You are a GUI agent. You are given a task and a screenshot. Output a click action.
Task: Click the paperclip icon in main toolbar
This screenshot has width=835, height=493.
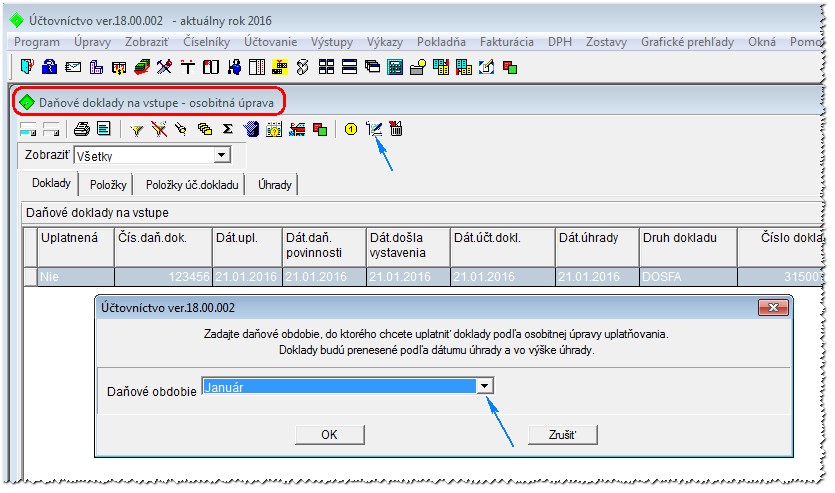point(302,67)
